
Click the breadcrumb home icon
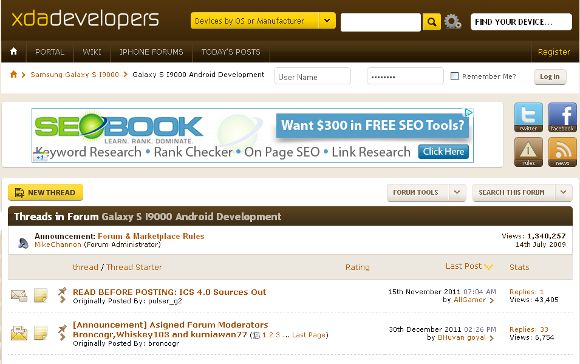coord(14,74)
